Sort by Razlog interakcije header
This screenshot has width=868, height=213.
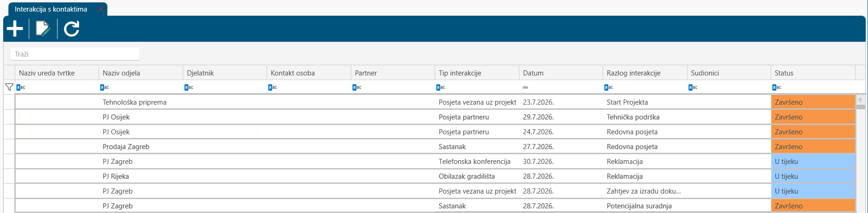coord(645,73)
